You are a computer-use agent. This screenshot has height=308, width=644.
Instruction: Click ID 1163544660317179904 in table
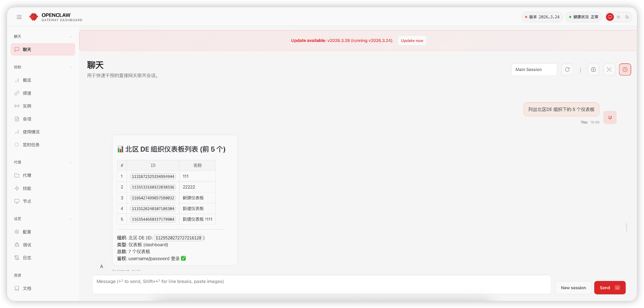[153, 219]
